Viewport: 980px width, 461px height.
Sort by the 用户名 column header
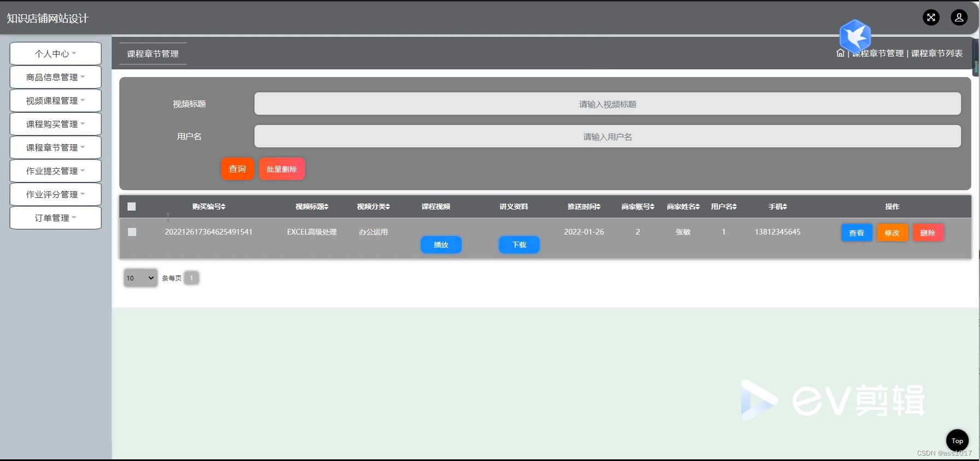724,206
